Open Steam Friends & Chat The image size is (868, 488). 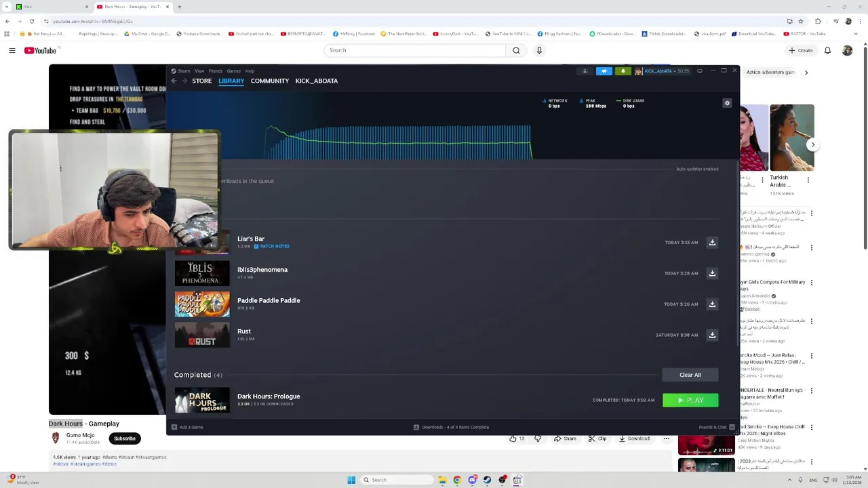[x=717, y=427]
